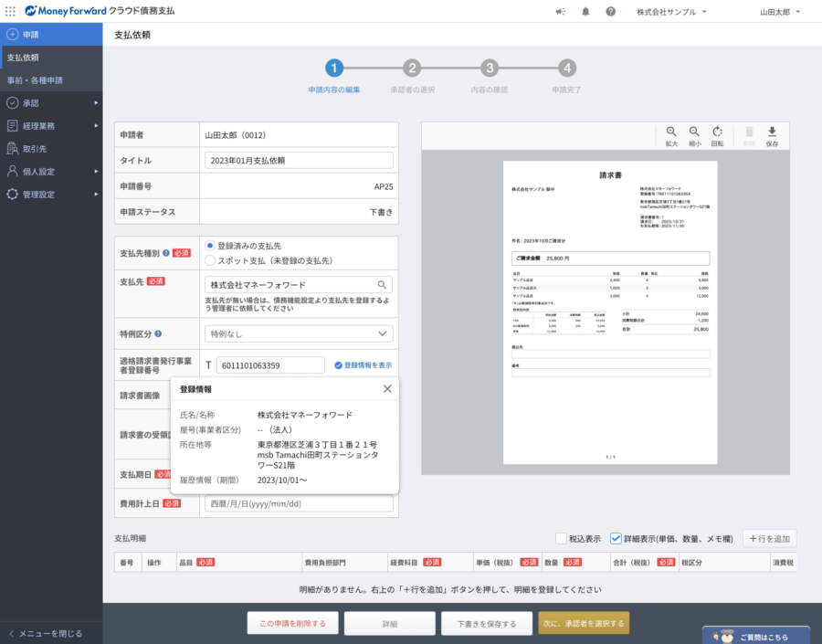Rotate the invoice image with 回転 icon
822x644 pixels.
click(x=717, y=133)
